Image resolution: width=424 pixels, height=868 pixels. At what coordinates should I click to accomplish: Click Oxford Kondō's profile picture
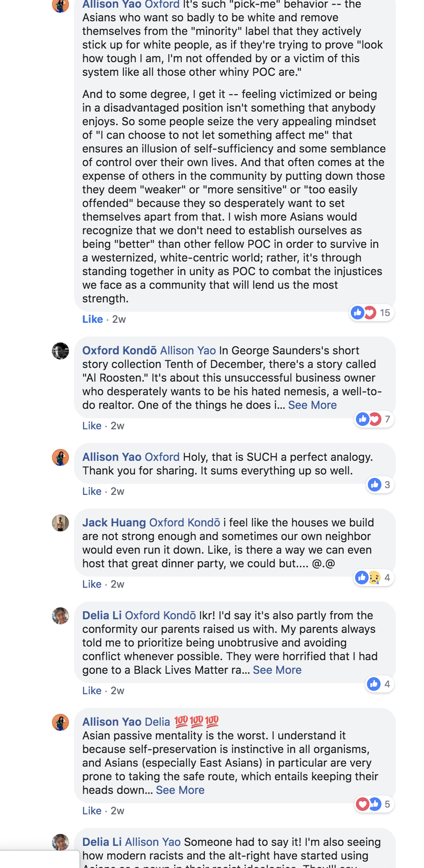(60, 351)
